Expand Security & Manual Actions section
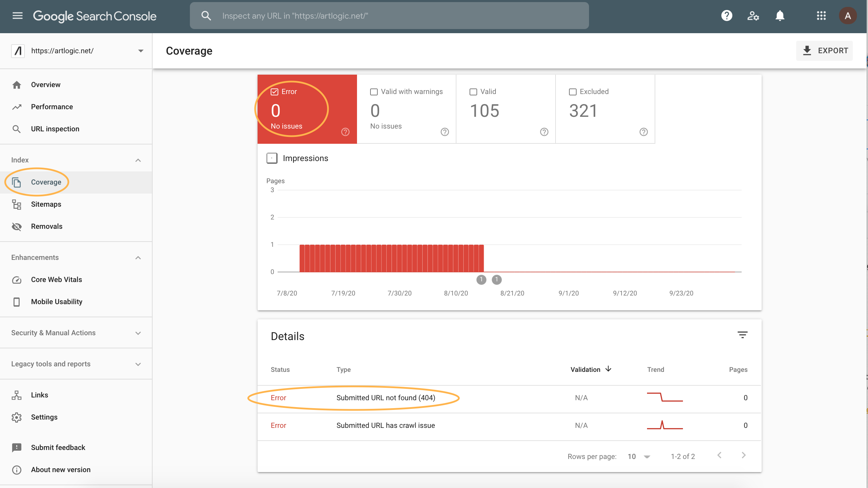This screenshot has height=488, width=868. [x=138, y=333]
